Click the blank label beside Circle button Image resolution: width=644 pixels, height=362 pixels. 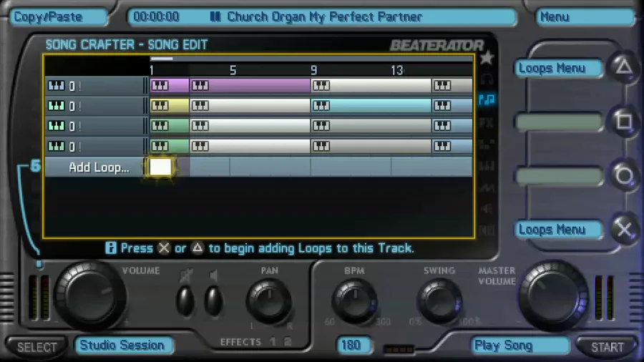(559, 177)
